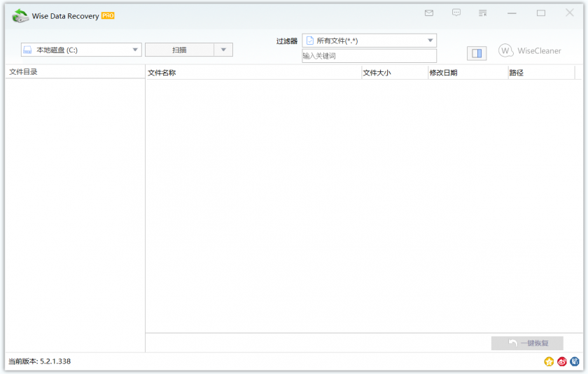The image size is (588, 374).
Task: Sort by 文件大小 column header
Action: (x=394, y=73)
